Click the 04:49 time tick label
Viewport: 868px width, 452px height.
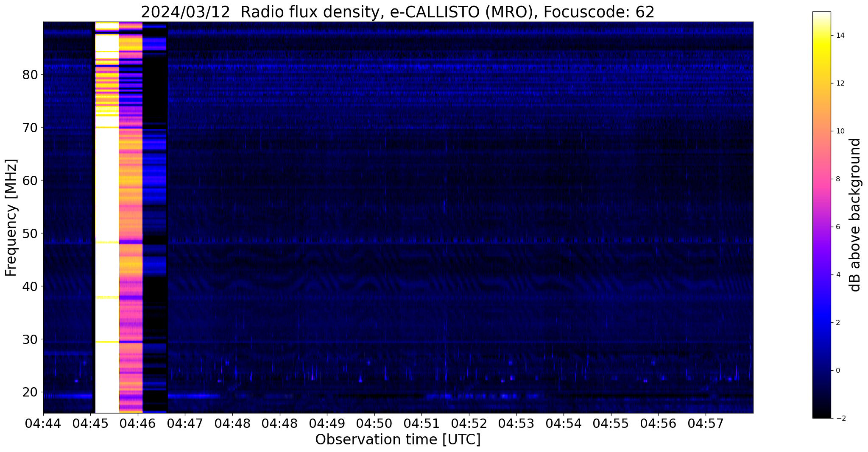click(x=327, y=423)
